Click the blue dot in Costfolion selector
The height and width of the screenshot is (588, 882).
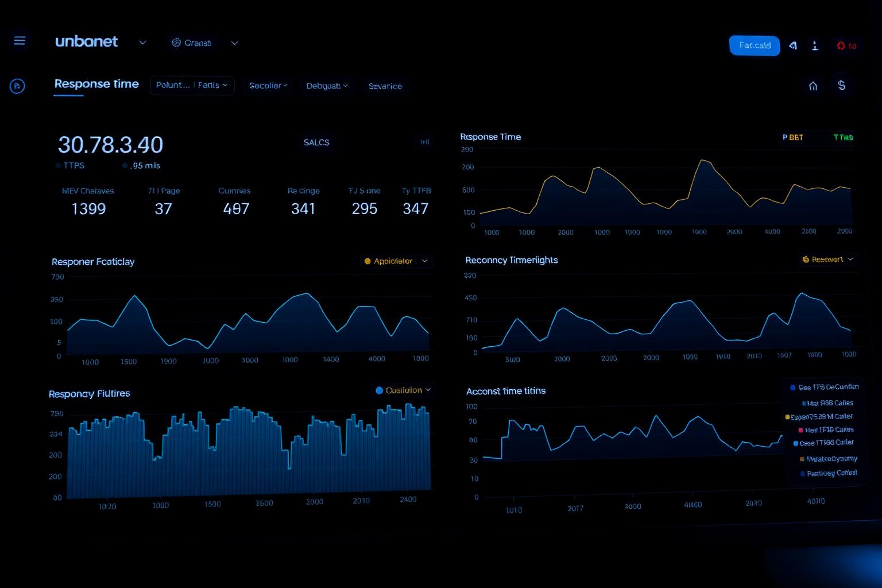click(x=379, y=390)
